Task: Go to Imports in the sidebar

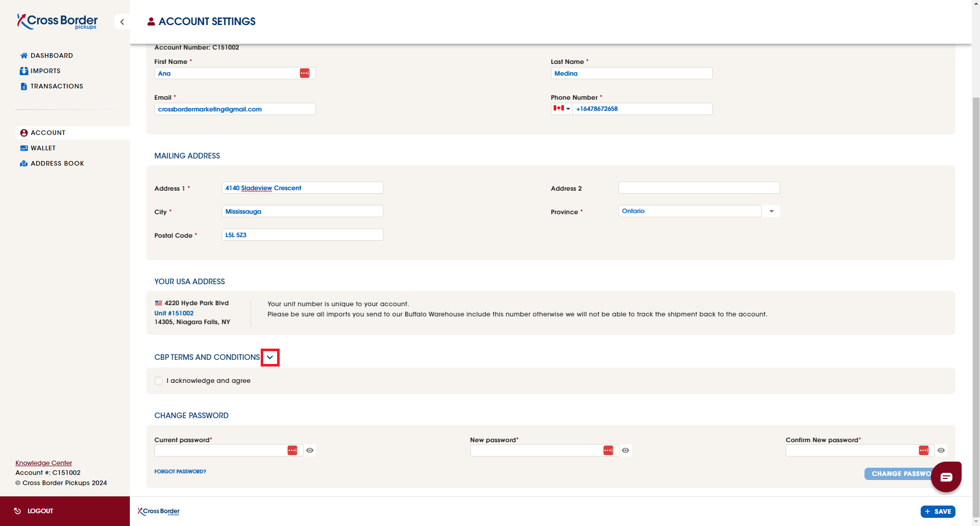Action: [40, 71]
